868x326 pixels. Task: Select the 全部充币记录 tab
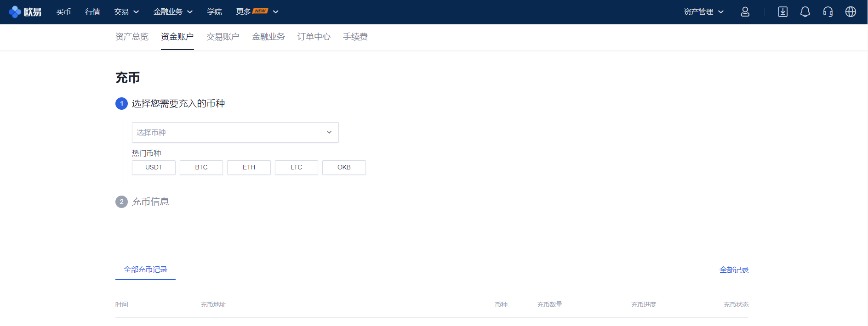click(145, 270)
